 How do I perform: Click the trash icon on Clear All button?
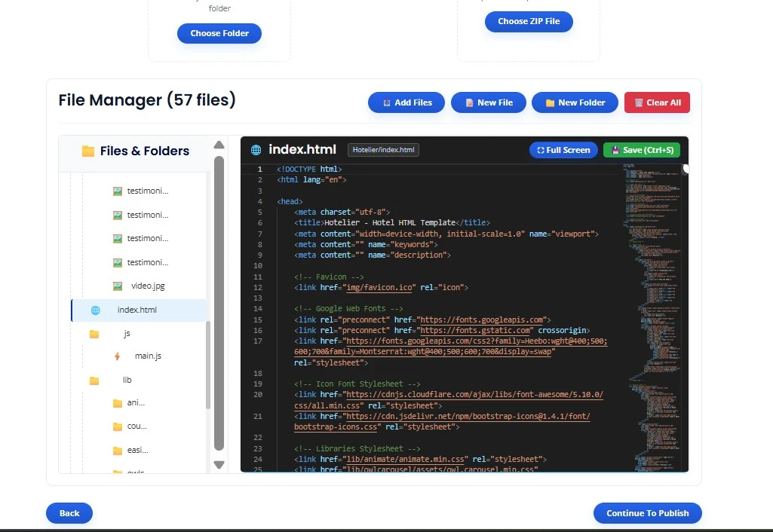(640, 102)
